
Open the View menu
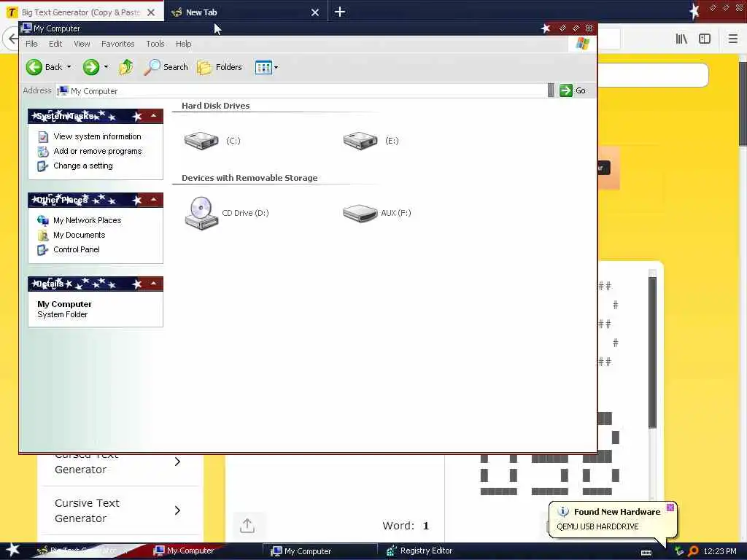click(82, 44)
